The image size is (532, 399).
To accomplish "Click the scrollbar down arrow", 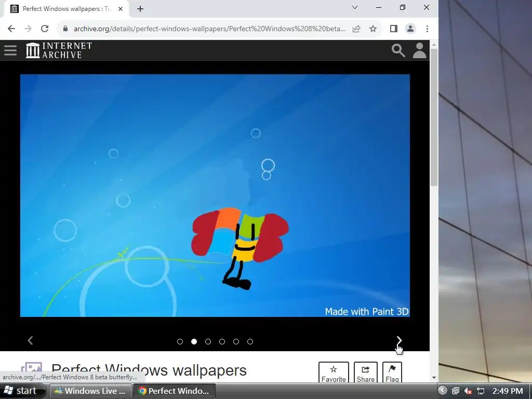I will (434, 378).
